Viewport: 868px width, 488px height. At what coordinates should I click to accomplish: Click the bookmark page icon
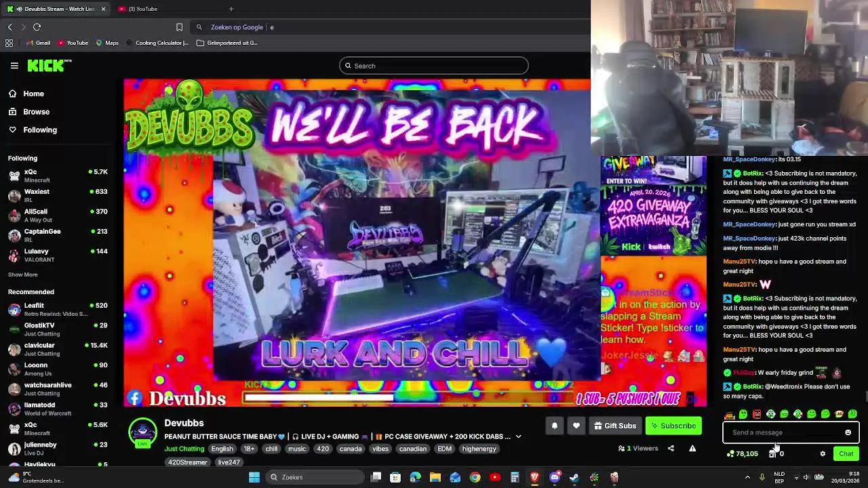[x=179, y=27]
